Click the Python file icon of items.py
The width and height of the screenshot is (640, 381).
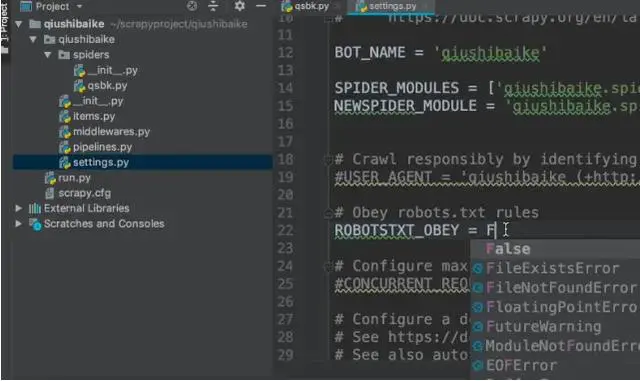64,117
